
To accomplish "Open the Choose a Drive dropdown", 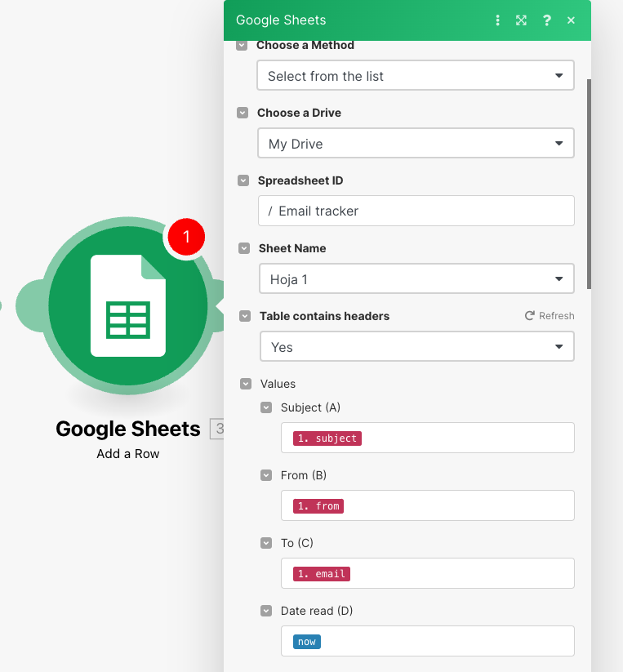I will pos(416,143).
